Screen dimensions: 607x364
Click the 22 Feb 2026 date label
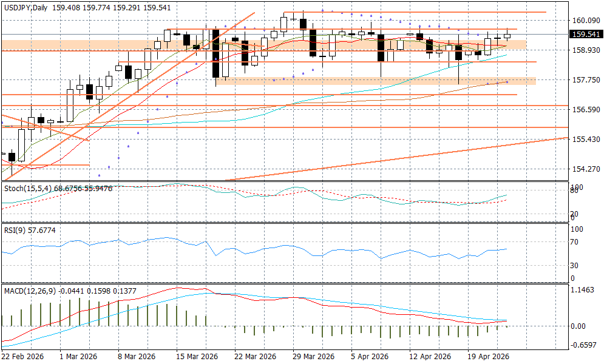(23, 357)
